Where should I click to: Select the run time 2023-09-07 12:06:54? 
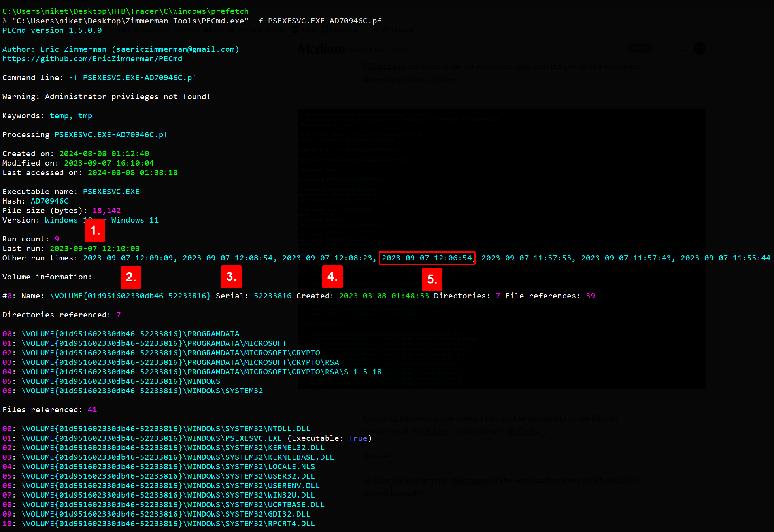coord(427,258)
